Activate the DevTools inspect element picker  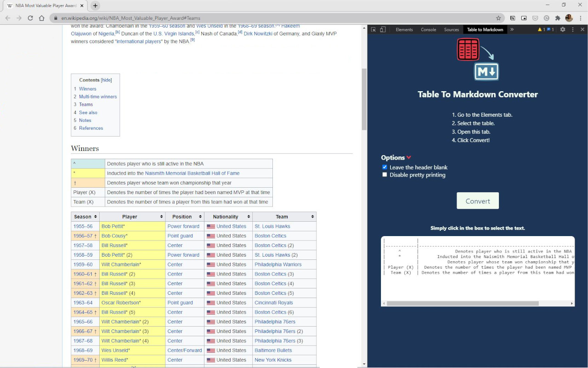pos(373,29)
